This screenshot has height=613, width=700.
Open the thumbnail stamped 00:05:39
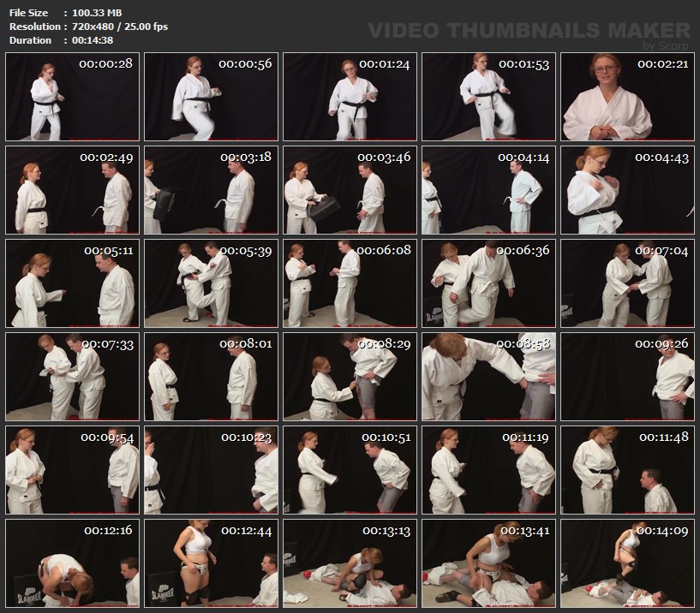(211, 283)
